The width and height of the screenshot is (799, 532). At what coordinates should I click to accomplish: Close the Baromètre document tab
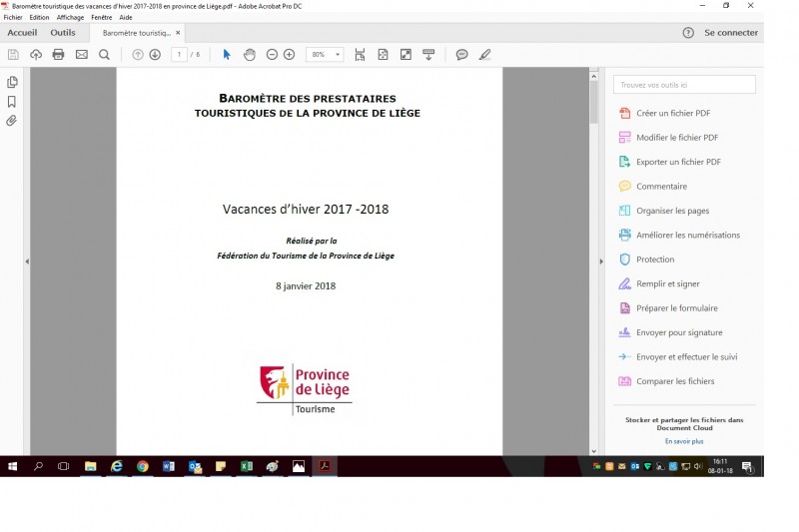[178, 33]
